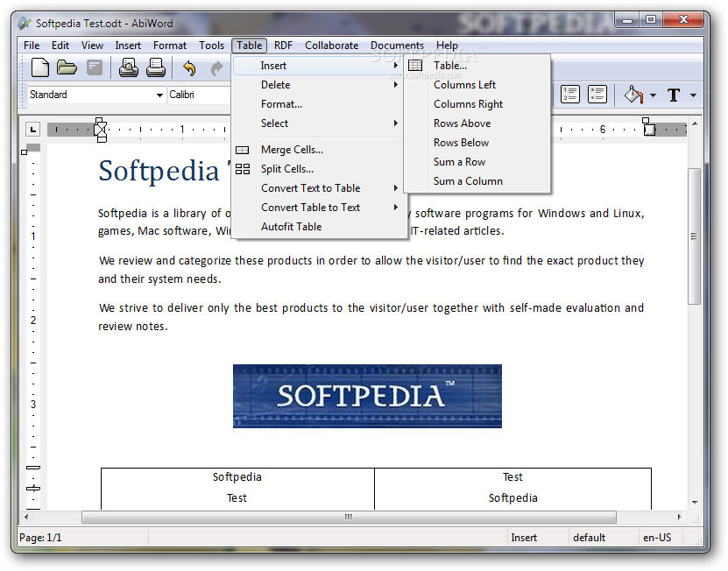Click the Insert mode status bar field
Viewport: 728px width, 571px height.
(537, 538)
